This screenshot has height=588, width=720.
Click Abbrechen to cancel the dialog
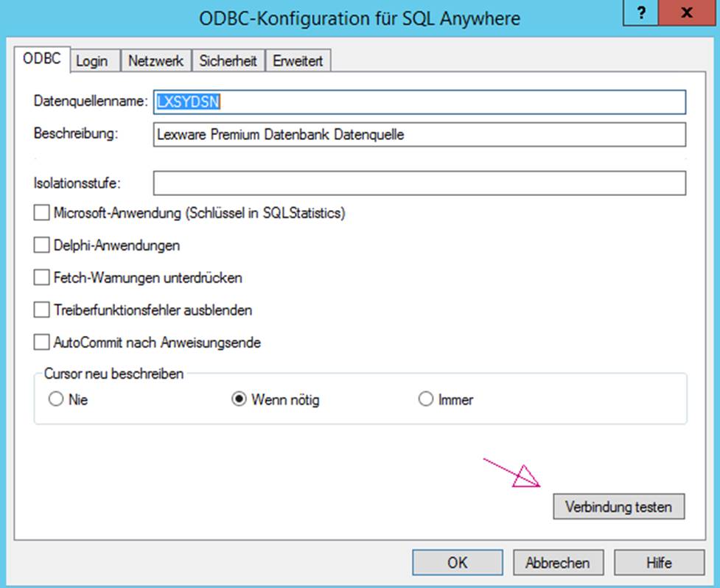[559, 561]
